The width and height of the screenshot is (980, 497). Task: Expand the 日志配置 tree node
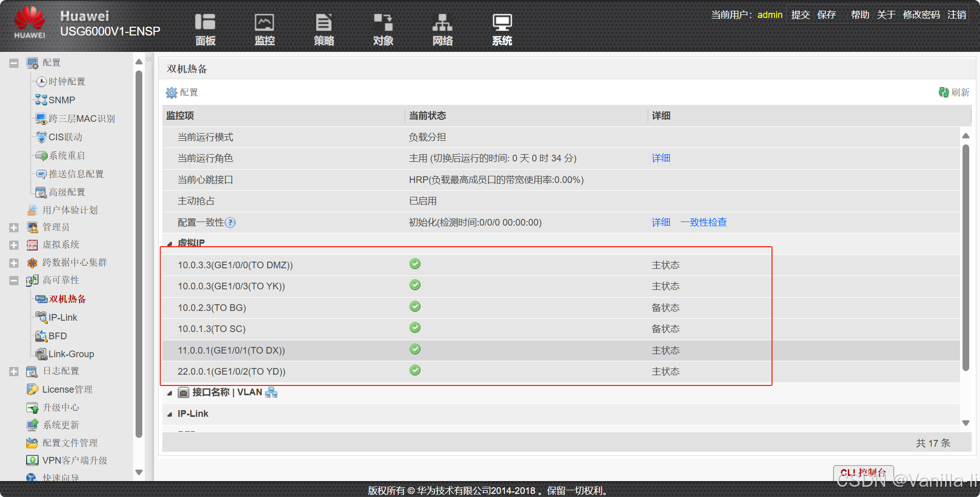pyautogui.click(x=14, y=372)
